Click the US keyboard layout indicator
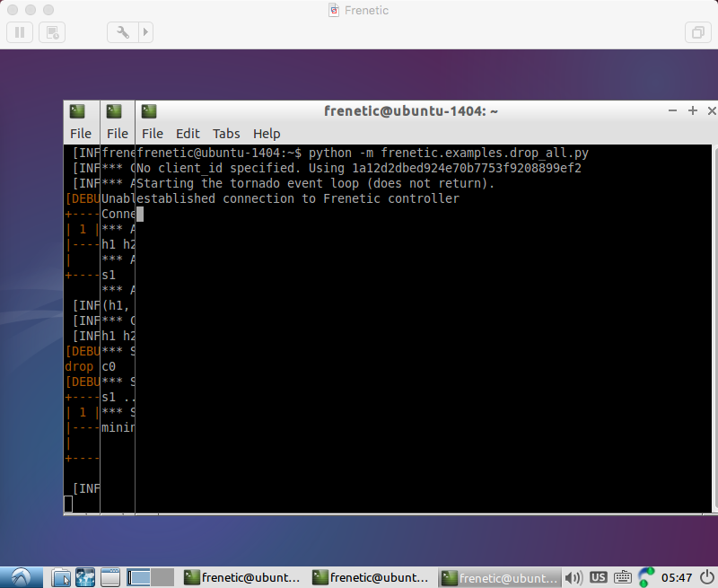The width and height of the screenshot is (718, 588). (x=598, y=577)
